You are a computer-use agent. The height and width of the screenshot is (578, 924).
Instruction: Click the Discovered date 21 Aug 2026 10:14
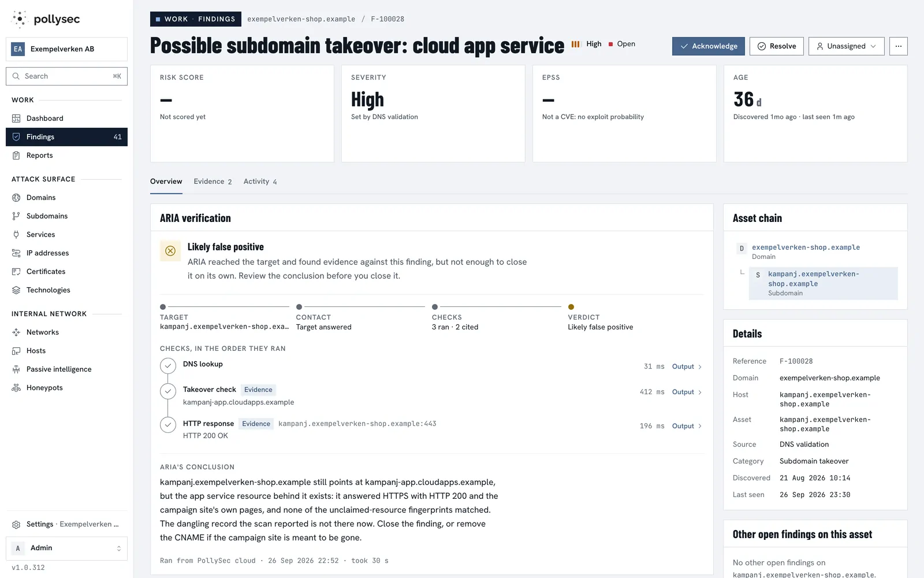point(815,478)
